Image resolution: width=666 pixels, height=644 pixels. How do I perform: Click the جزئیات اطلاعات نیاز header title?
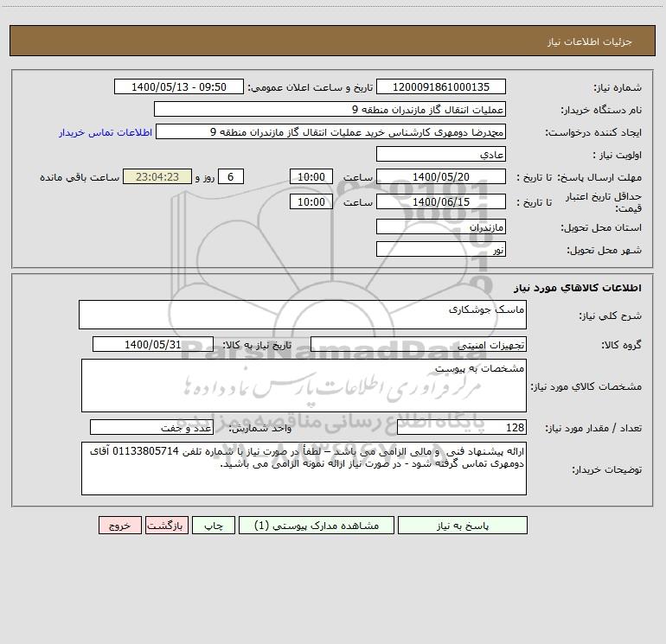pos(589,41)
